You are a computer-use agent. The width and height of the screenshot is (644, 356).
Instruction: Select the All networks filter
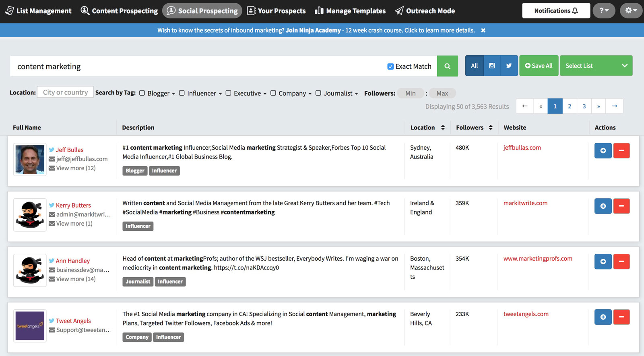(475, 66)
